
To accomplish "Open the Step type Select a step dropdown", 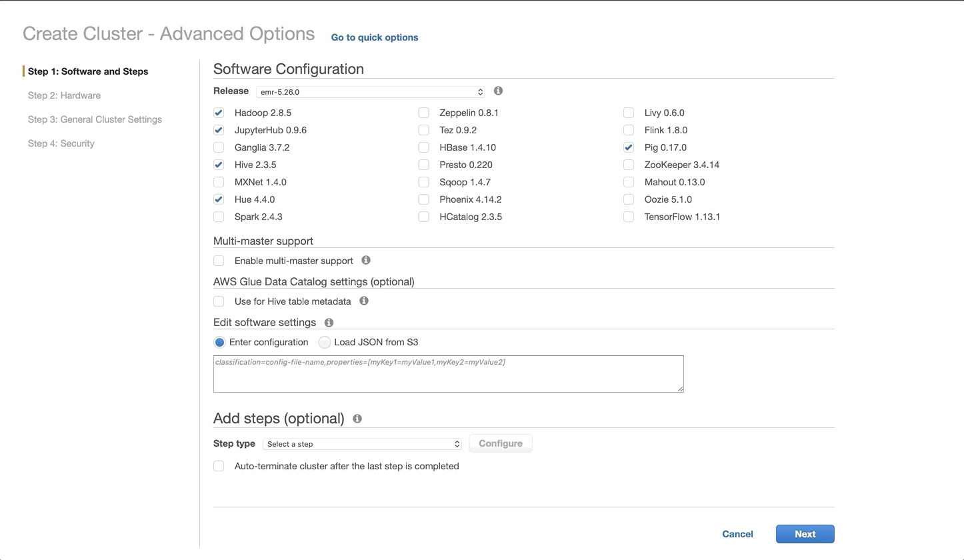I will tap(363, 443).
